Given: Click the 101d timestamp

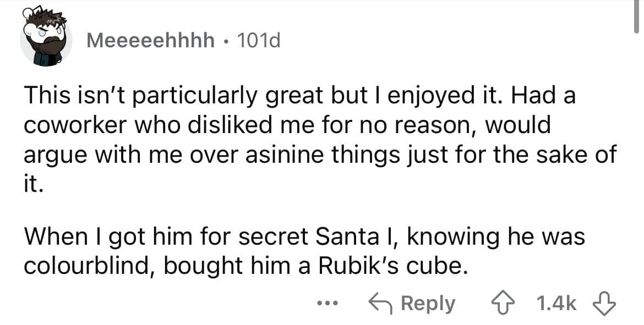Looking at the screenshot, I should (258, 41).
